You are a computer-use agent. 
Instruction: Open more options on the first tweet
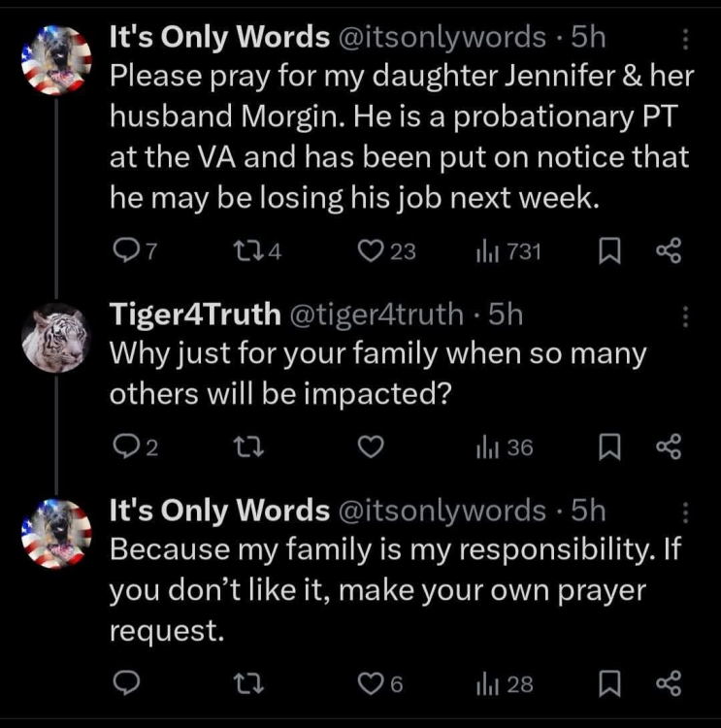(686, 39)
